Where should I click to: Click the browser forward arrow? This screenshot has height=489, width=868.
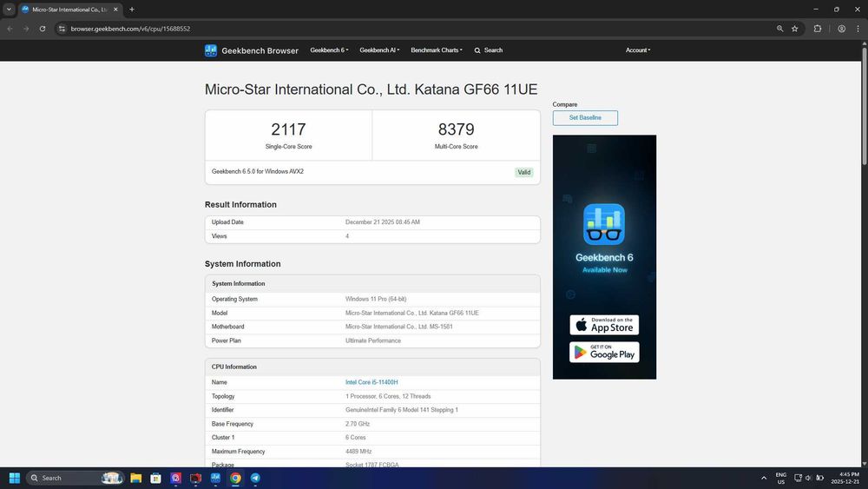(26, 29)
